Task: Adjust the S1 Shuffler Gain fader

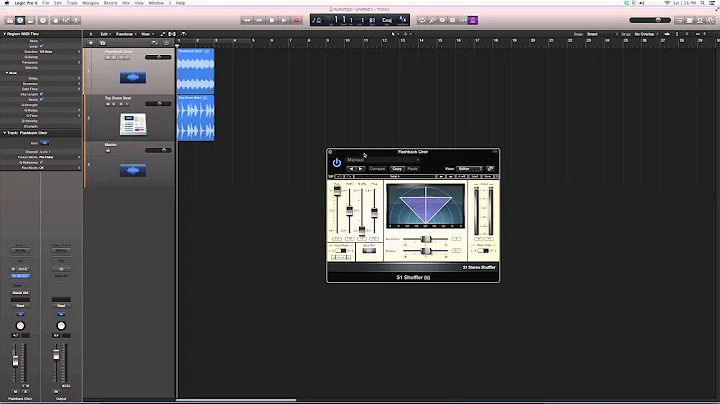Action: [x=337, y=192]
